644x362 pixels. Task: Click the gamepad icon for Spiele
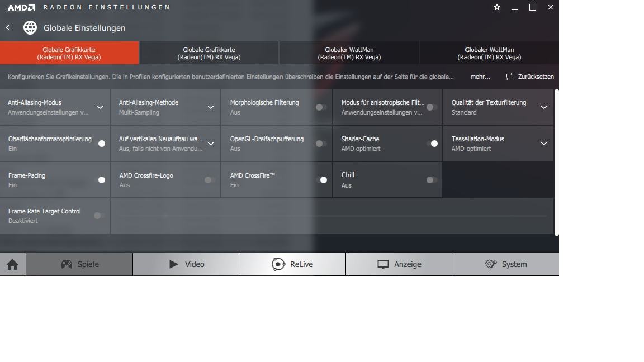tap(67, 264)
